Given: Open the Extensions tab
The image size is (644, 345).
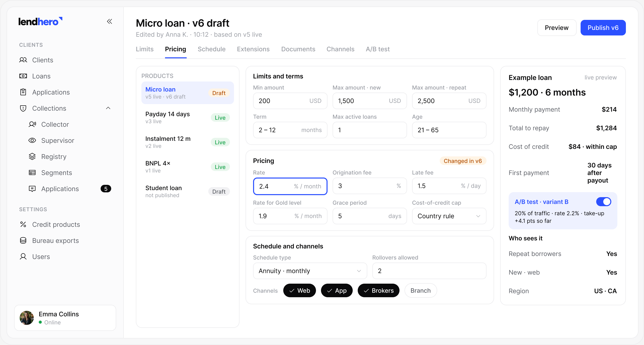Looking at the screenshot, I should tap(253, 49).
